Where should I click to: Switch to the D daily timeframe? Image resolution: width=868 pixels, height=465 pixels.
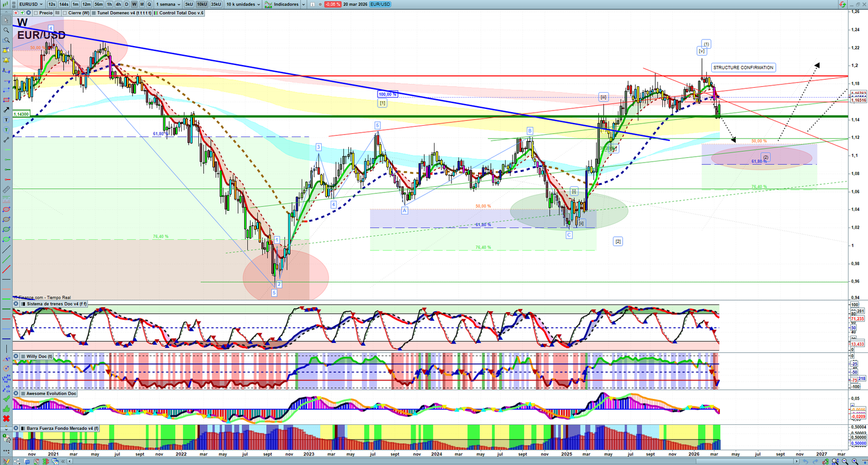(127, 4)
